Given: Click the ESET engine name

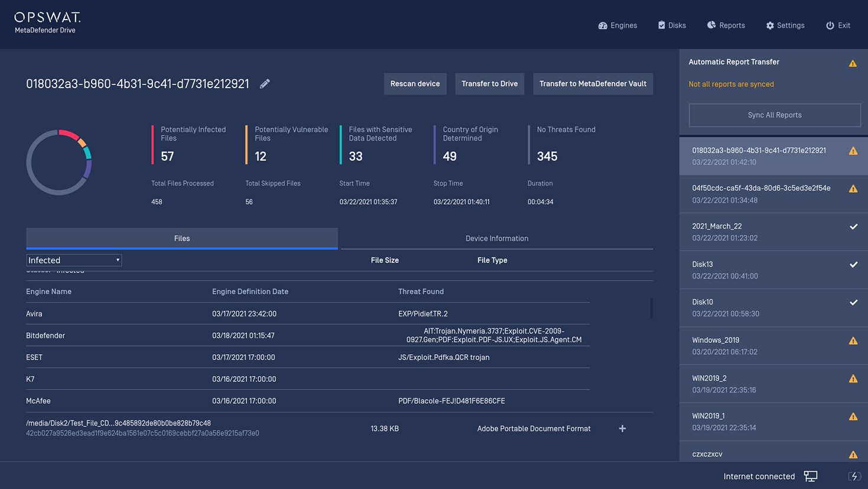Looking at the screenshot, I should tap(34, 357).
